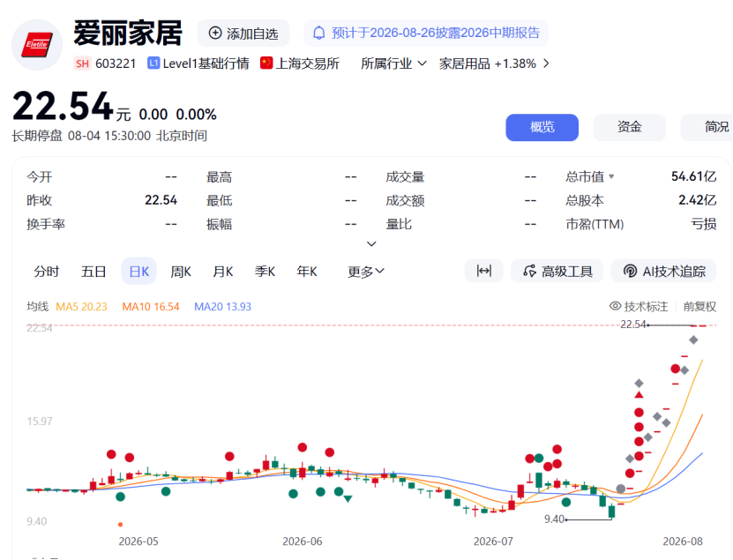Image resolution: width=733 pixels, height=560 pixels.
Task: Expand the 总市值 dropdown triangle
Action: coord(611,176)
